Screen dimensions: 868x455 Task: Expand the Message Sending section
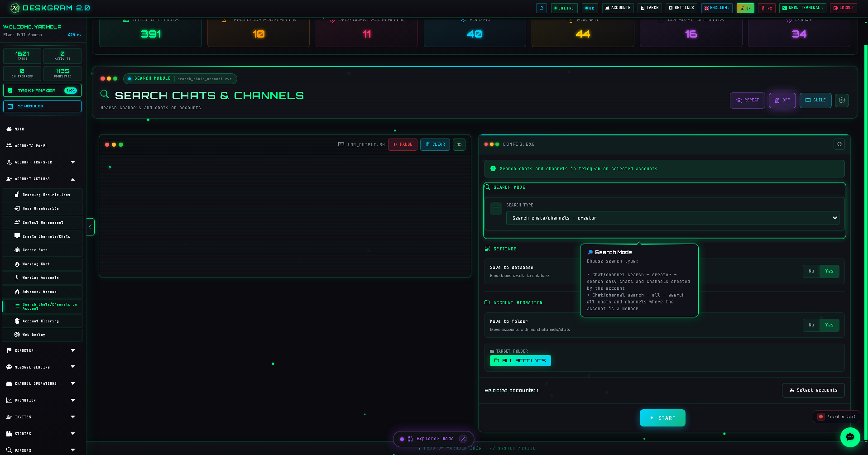[x=43, y=367]
